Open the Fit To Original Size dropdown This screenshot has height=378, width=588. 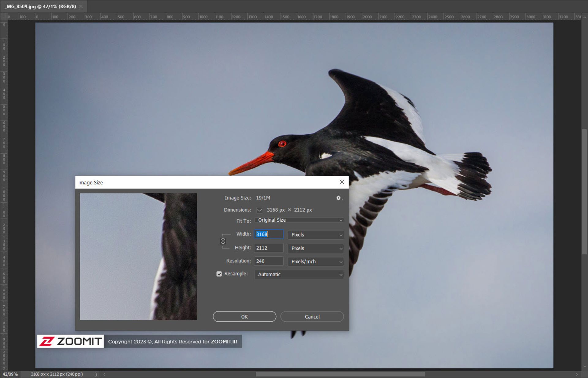299,220
